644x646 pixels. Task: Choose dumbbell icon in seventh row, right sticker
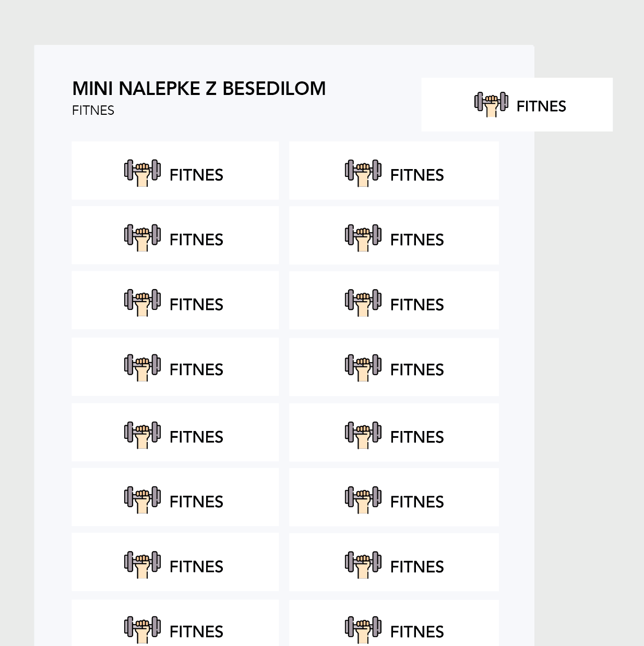363,564
